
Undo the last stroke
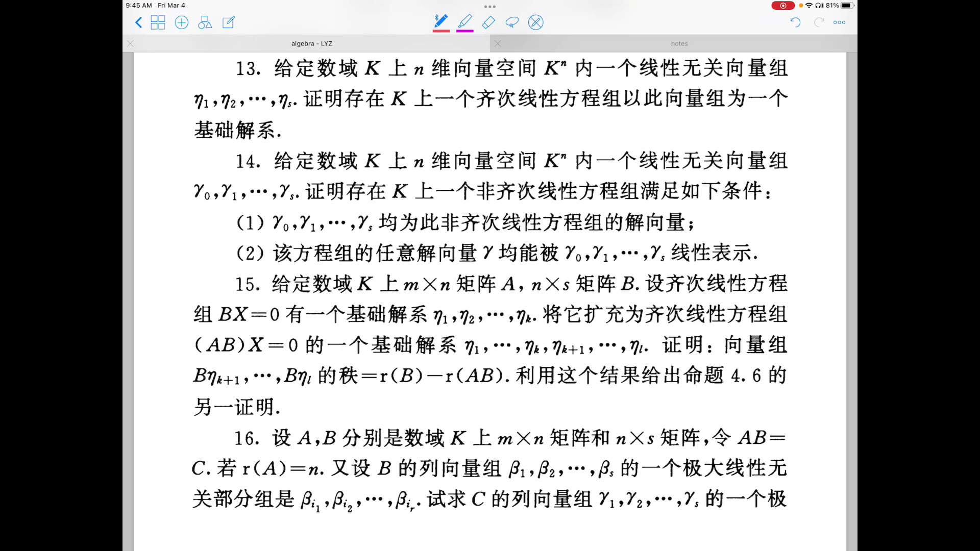pos(795,22)
